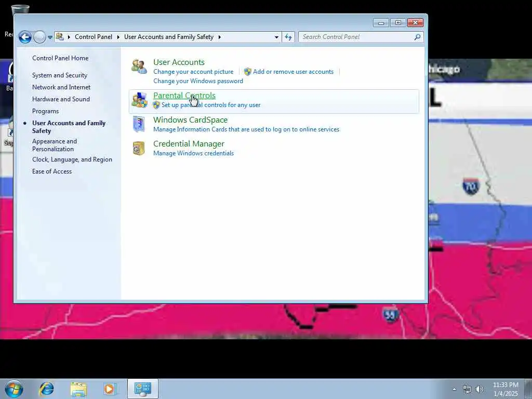Close the Control Panel window
The width and height of the screenshot is (532, 399).
[415, 23]
